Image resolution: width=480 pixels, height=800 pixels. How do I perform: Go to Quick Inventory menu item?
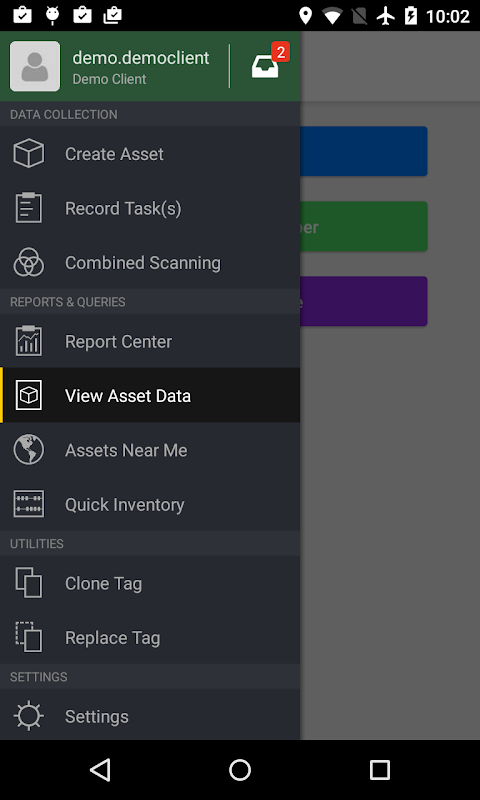pos(150,504)
